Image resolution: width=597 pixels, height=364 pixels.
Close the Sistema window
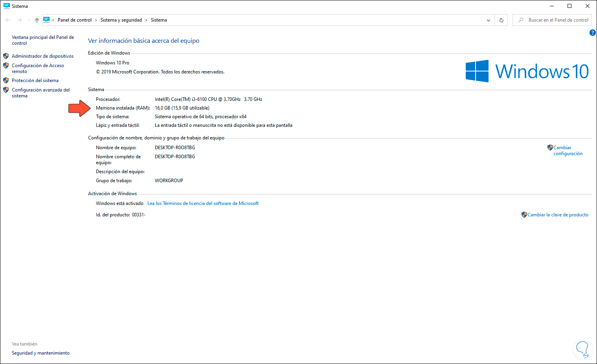tap(588, 6)
